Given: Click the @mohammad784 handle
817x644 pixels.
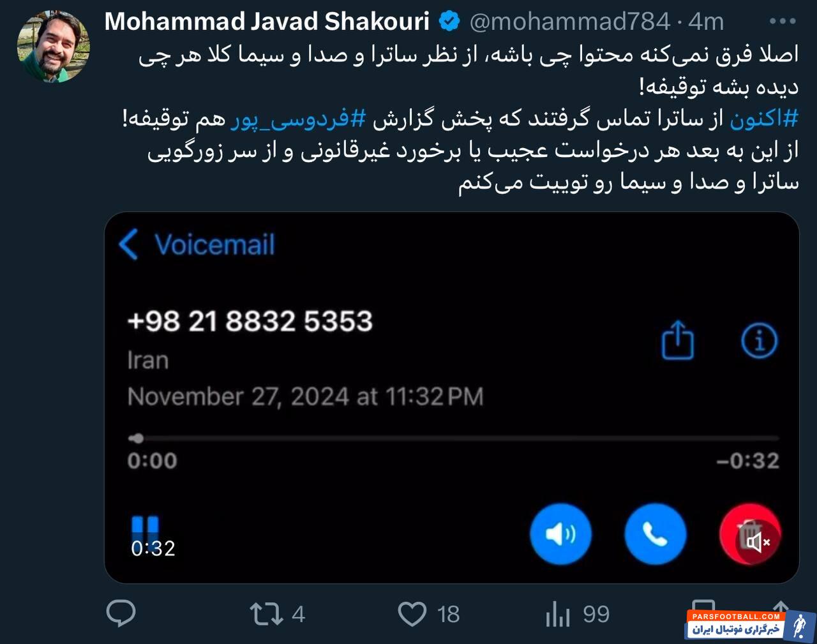Looking at the screenshot, I should [569, 21].
